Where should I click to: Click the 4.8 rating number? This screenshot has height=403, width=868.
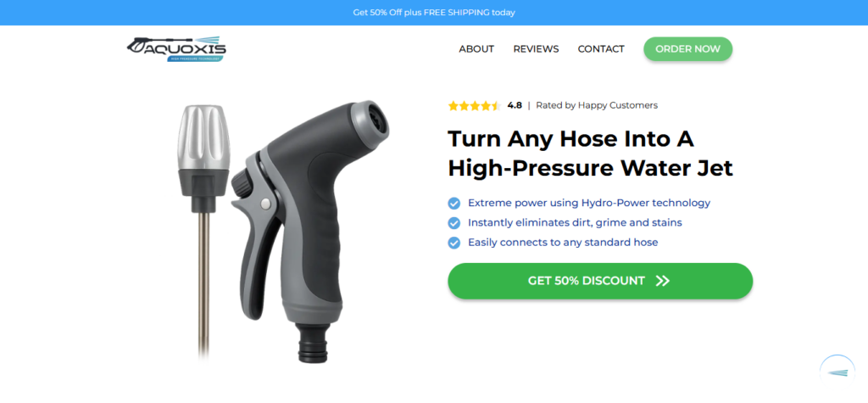515,105
